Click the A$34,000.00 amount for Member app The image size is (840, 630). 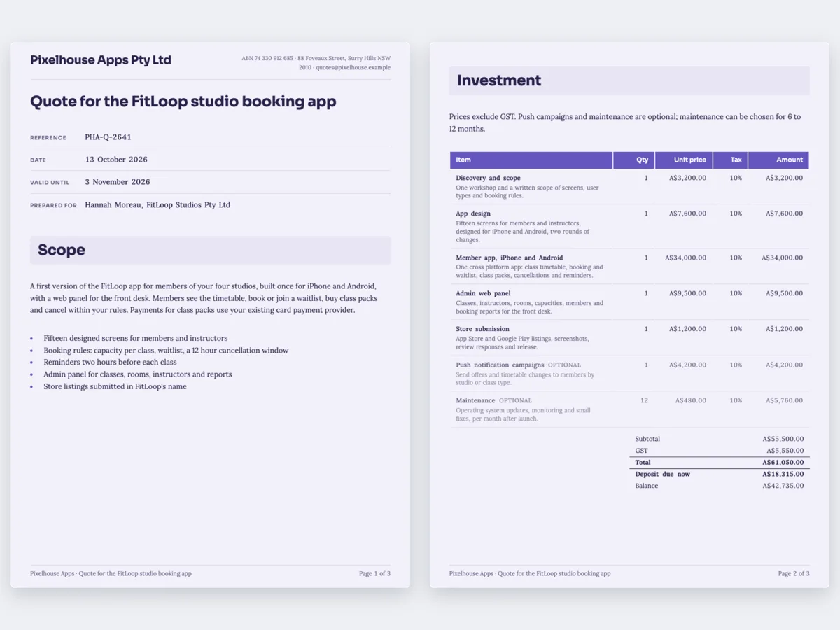click(782, 258)
